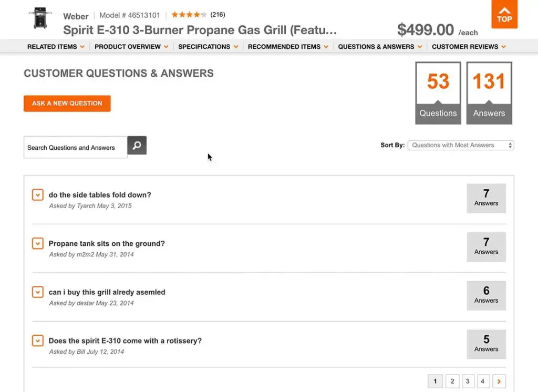Expand the 'can i buy this grill alredy asemled' question
This screenshot has width=538, height=392.
37,292
